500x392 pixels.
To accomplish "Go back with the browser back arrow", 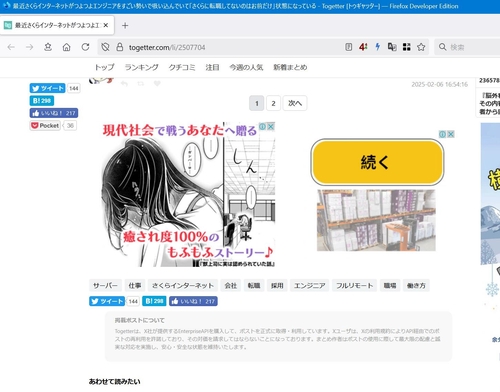I will [x=11, y=47].
